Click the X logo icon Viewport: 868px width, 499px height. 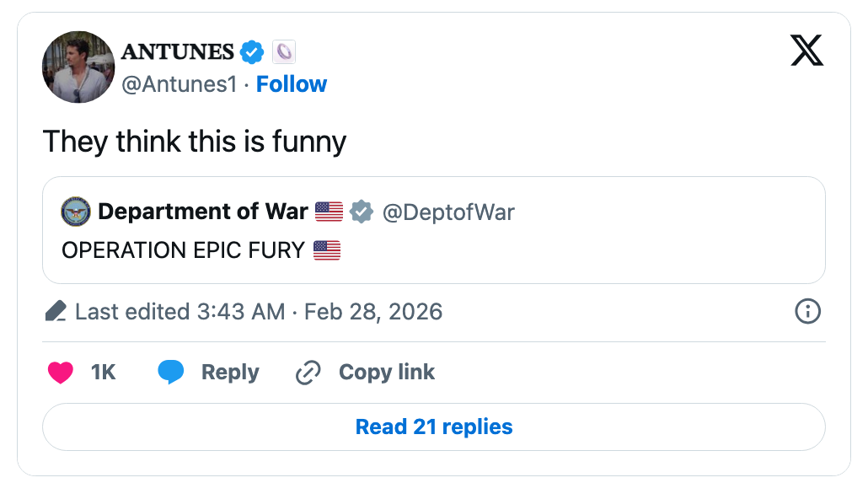click(806, 51)
